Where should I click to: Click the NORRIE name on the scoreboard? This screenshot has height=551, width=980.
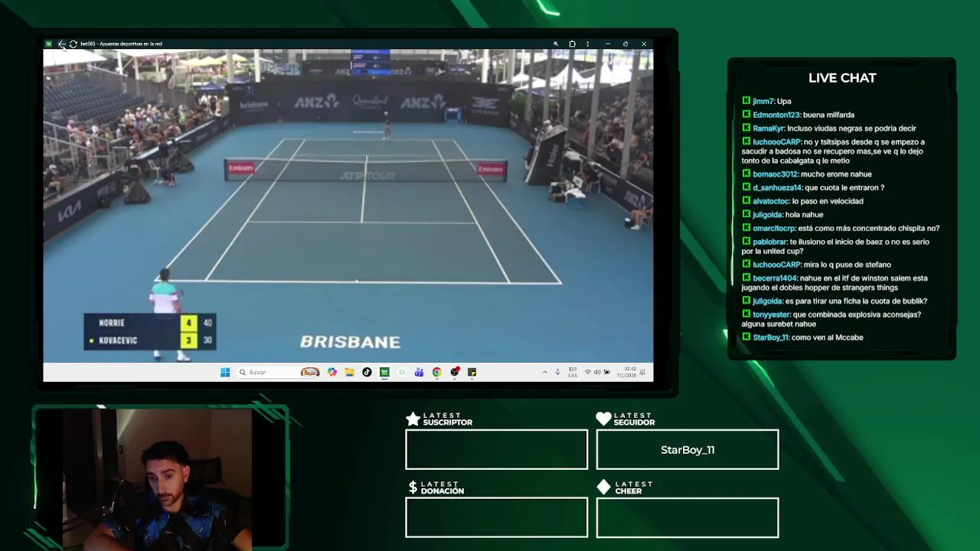coord(112,323)
